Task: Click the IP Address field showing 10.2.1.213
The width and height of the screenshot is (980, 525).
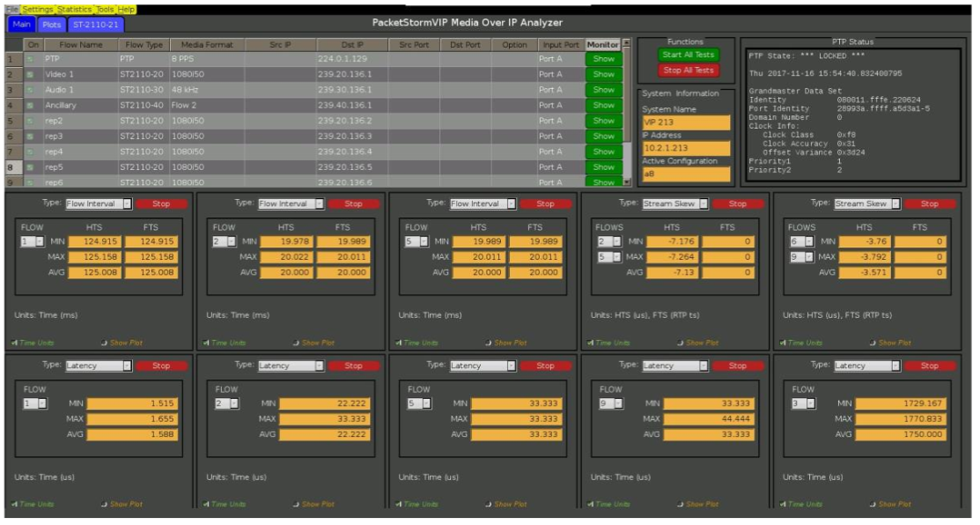Action: coord(685,148)
